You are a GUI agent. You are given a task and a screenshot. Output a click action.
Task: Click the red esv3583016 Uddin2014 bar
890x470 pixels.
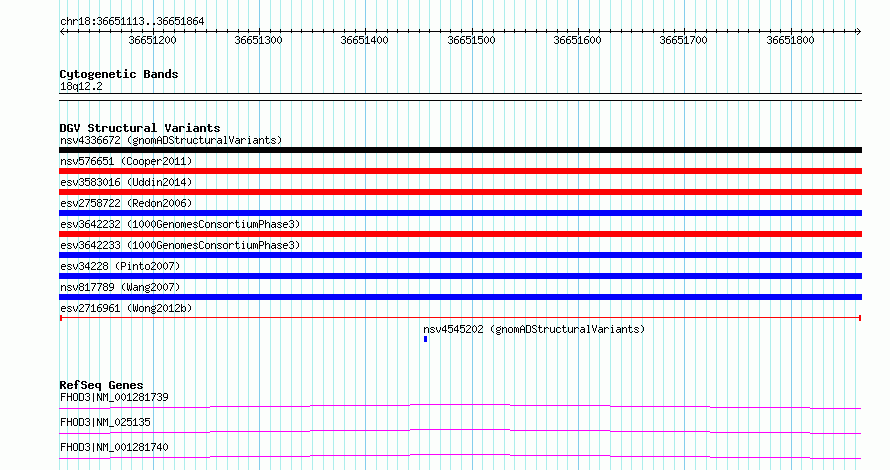click(x=460, y=192)
